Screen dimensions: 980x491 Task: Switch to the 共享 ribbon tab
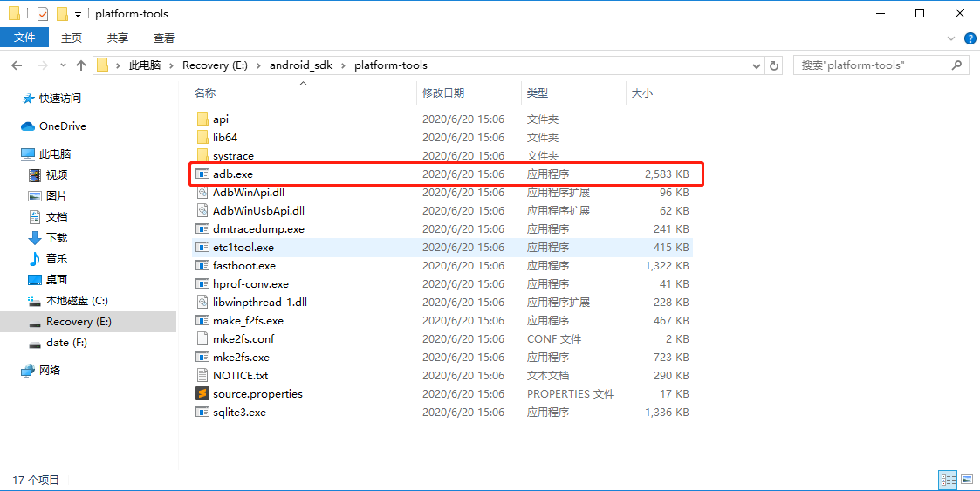[x=118, y=38]
